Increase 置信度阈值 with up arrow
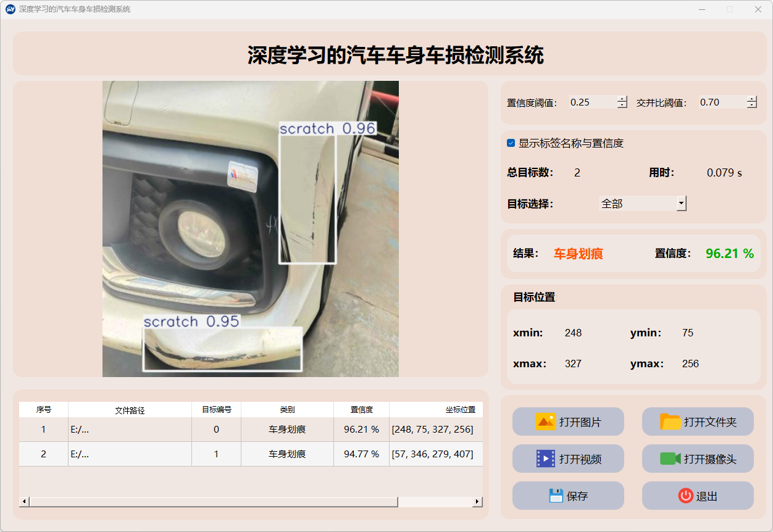 click(622, 99)
